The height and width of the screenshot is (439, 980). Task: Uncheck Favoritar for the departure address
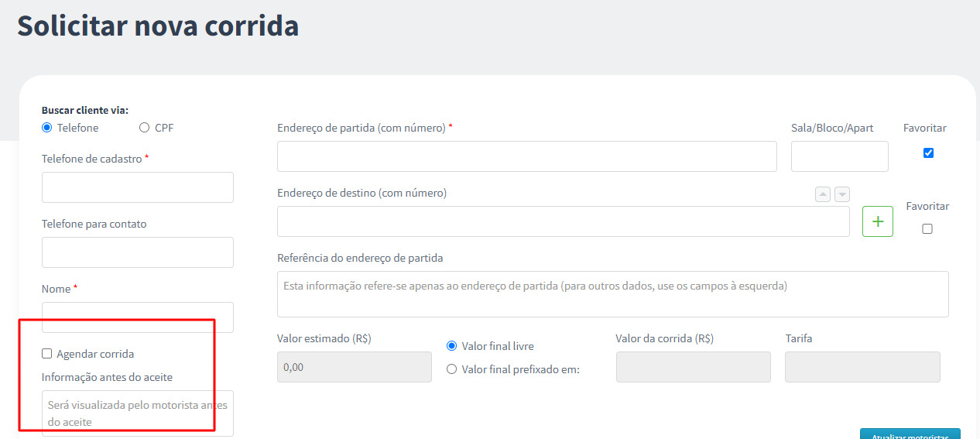929,153
